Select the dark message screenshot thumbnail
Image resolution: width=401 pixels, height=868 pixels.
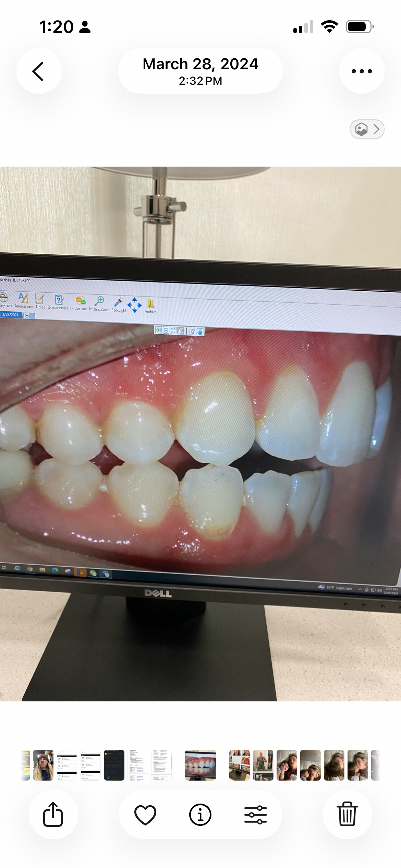click(114, 765)
